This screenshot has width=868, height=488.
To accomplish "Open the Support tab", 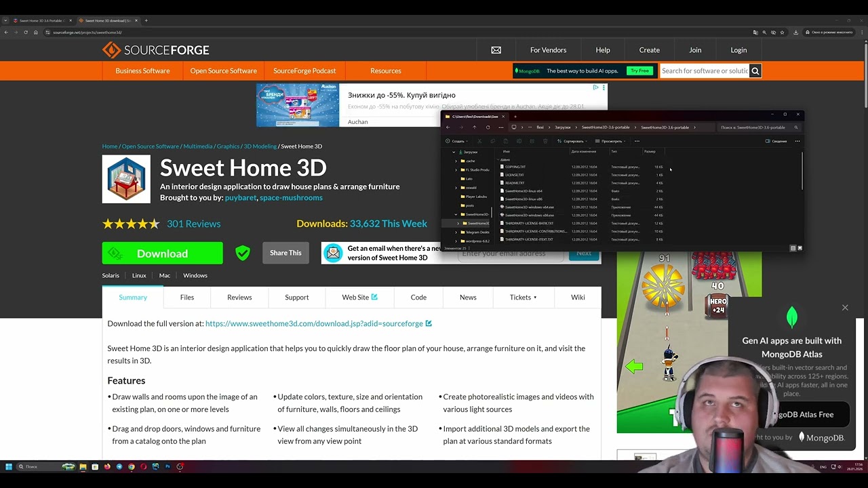I will [297, 298].
